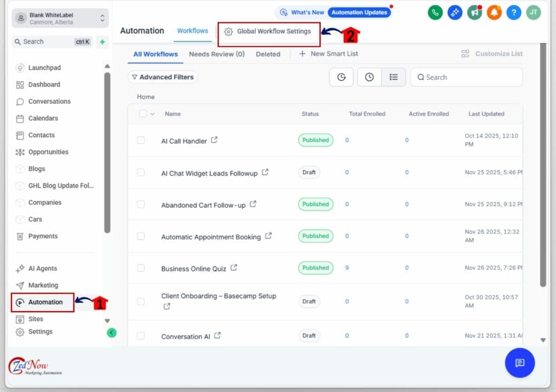556x392 pixels.
Task: Click Customize List
Action: click(x=492, y=54)
